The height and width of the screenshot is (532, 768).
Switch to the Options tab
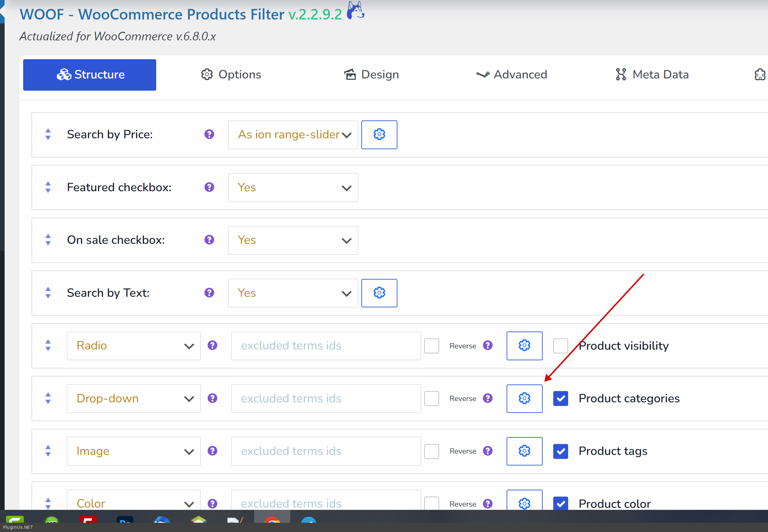click(231, 75)
